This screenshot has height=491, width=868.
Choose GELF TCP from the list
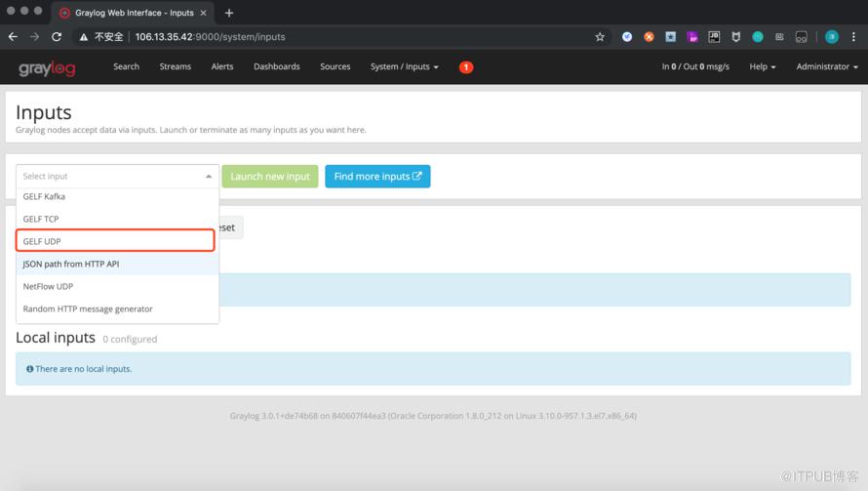pyautogui.click(x=117, y=219)
